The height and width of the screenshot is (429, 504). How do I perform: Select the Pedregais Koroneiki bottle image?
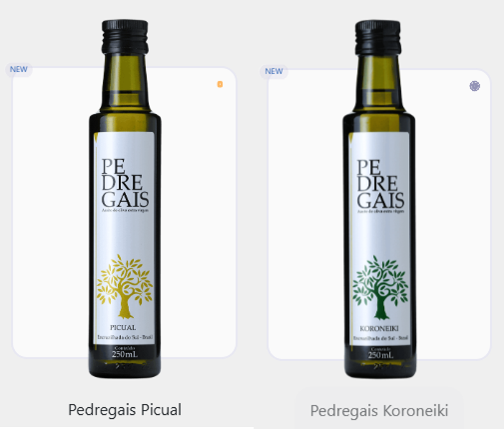(x=379, y=199)
